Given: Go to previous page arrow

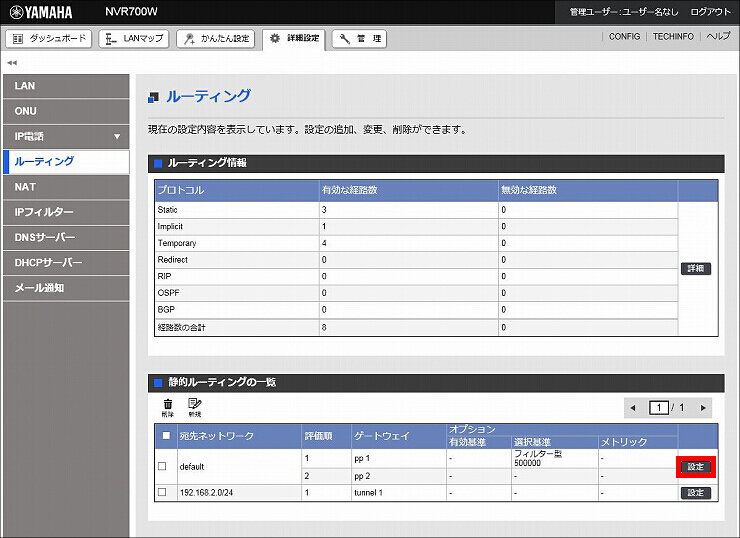Looking at the screenshot, I should tap(633, 408).
